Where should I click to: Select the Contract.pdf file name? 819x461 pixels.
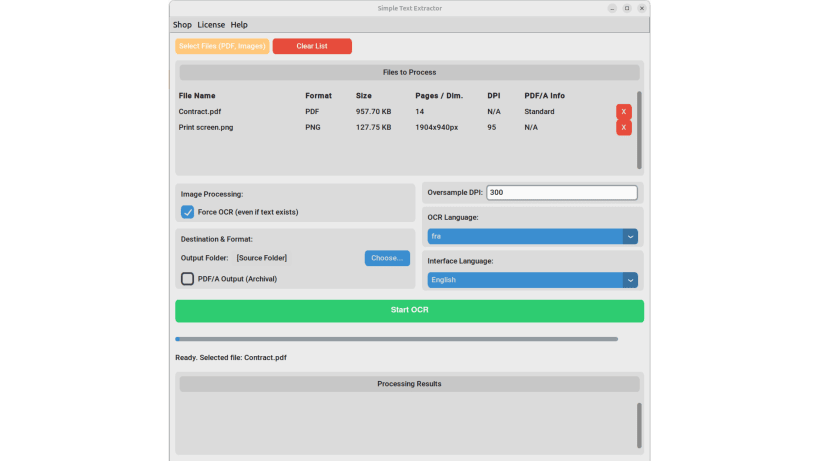(200, 111)
